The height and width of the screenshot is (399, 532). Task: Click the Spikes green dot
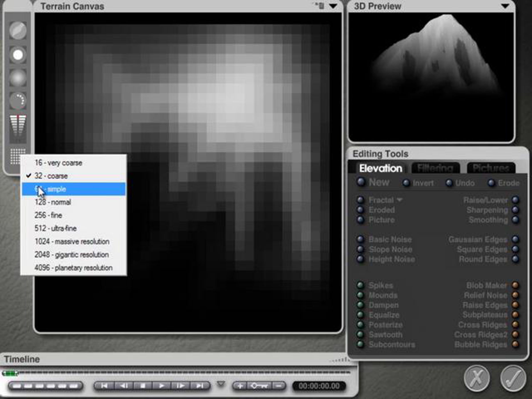point(360,285)
